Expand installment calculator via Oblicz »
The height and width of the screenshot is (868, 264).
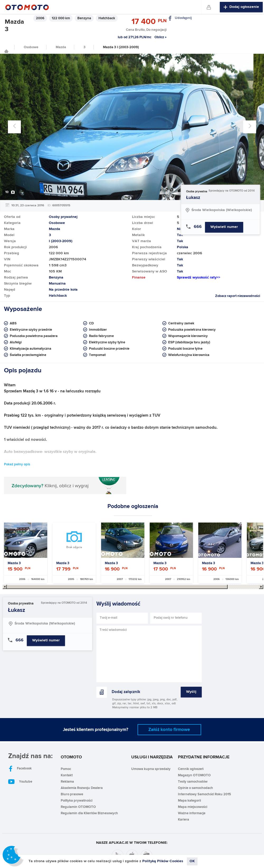pos(160,37)
